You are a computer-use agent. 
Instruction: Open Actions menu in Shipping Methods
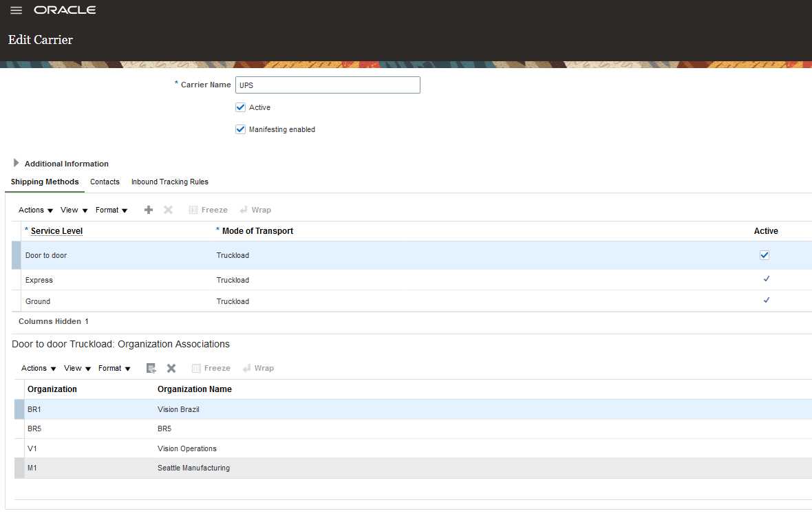tap(36, 210)
